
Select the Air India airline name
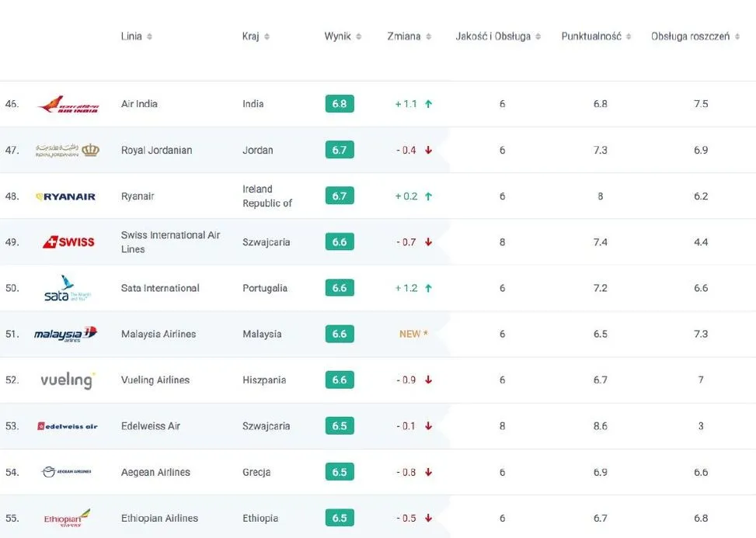tap(139, 104)
